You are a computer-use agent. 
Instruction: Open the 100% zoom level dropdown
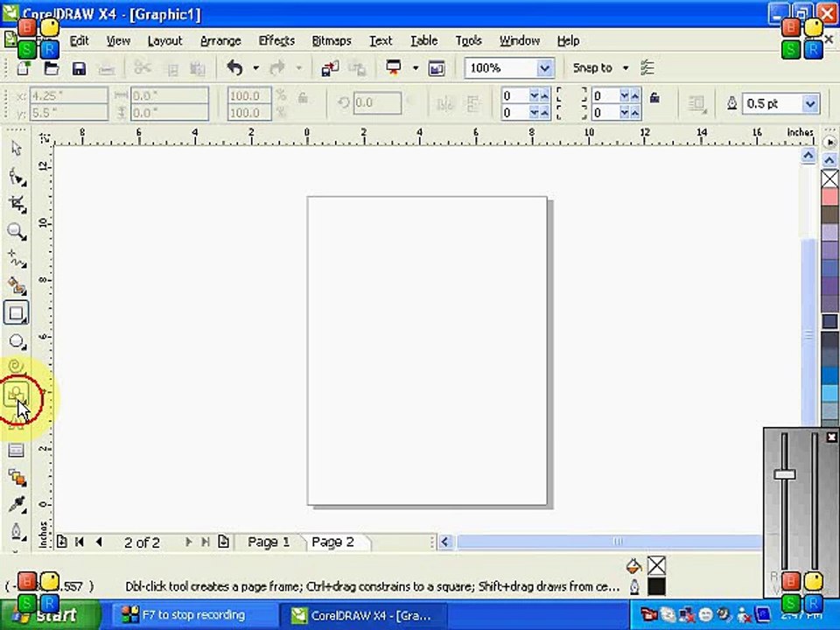pyautogui.click(x=544, y=68)
